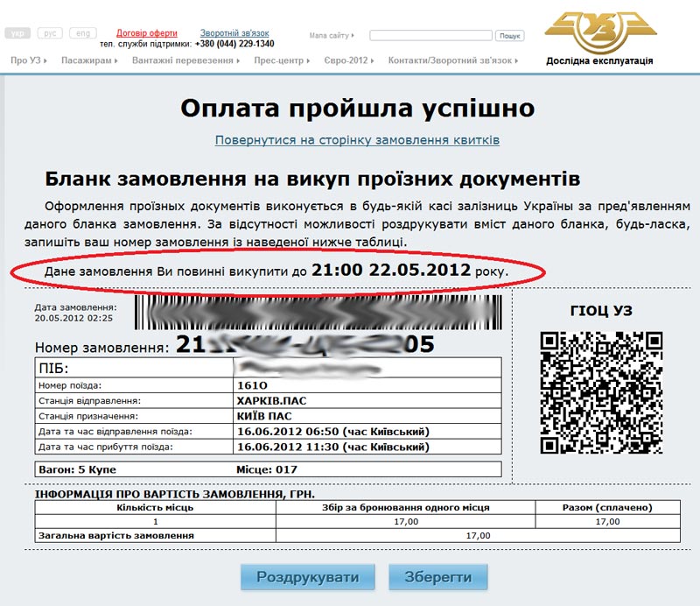Image resolution: width=700 pixels, height=606 pixels.
Task: Expand the Про УЗ menu
Action: coord(27,60)
